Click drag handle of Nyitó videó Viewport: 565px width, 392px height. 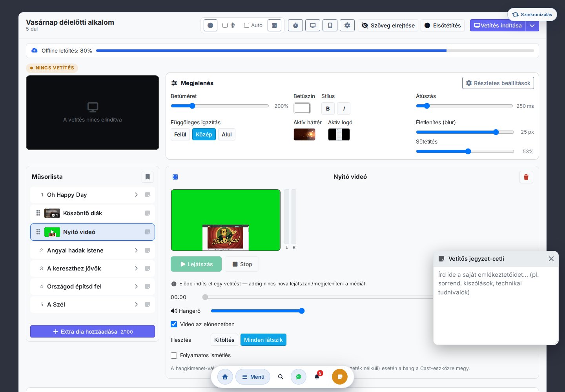(x=38, y=232)
